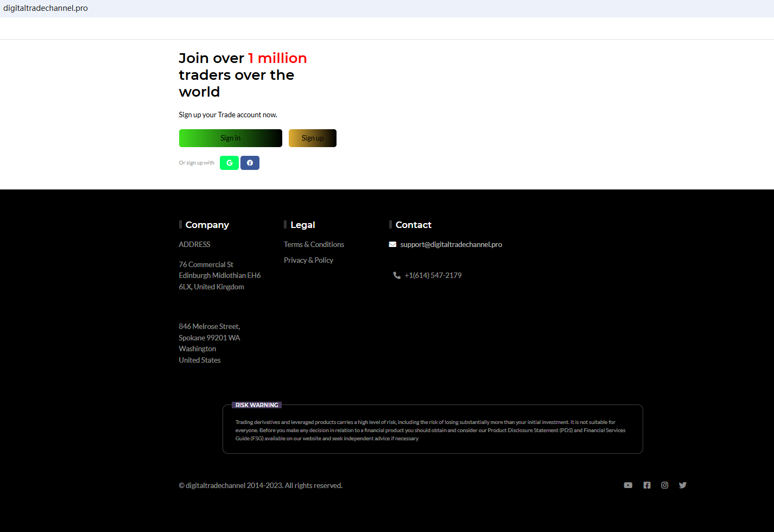Click the "Spokane 99201 WA" text
774x532 pixels.
coord(210,338)
